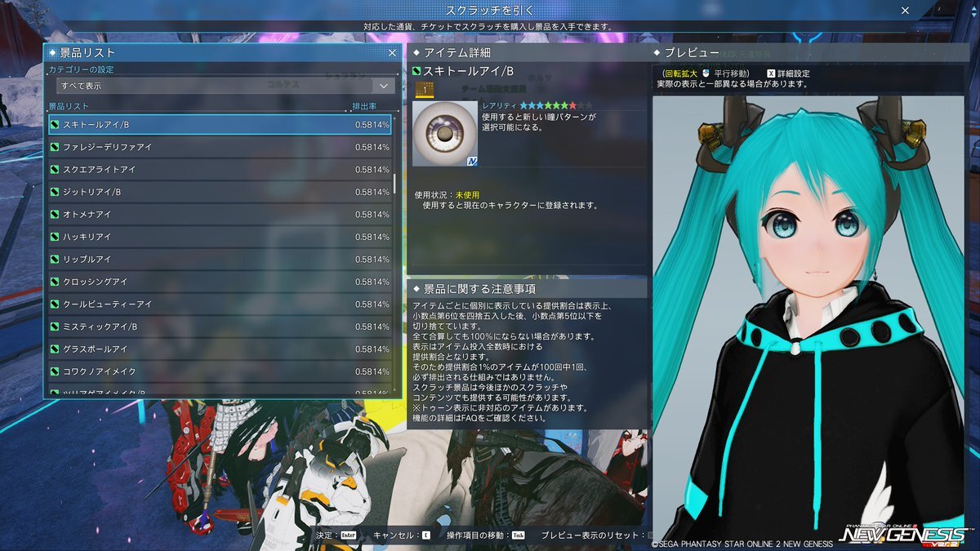Click the mouse icon in preview controls
980x551 pixels.
706,73
